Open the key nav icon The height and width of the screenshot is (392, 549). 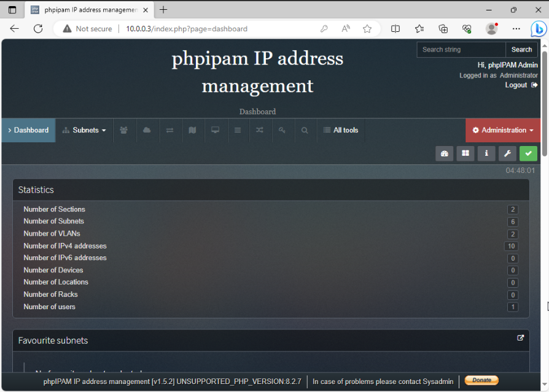point(282,130)
